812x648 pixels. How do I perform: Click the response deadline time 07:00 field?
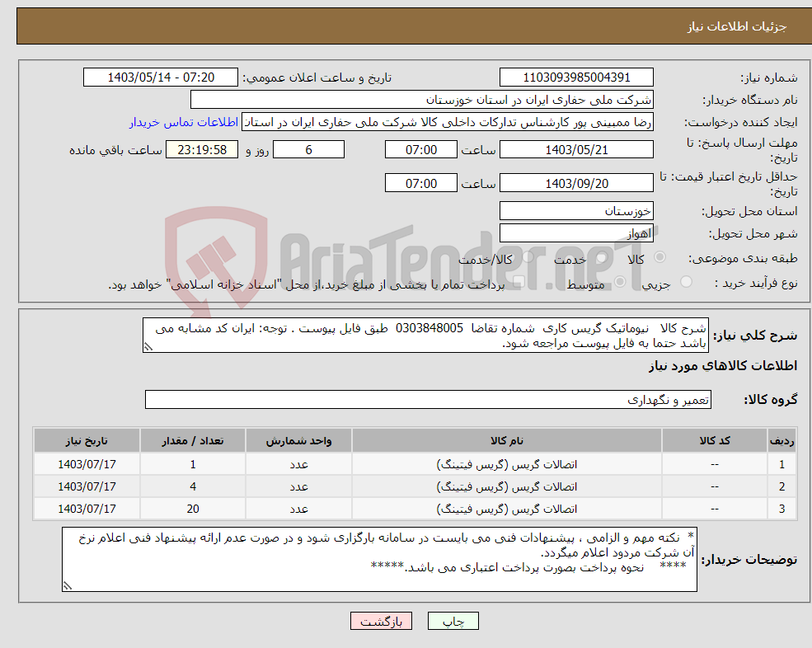(421, 150)
